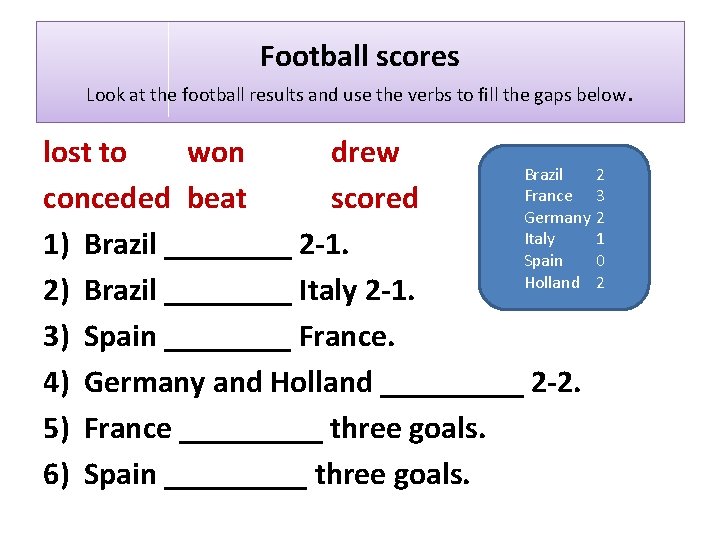Click the word 'lost to'

[85, 153]
